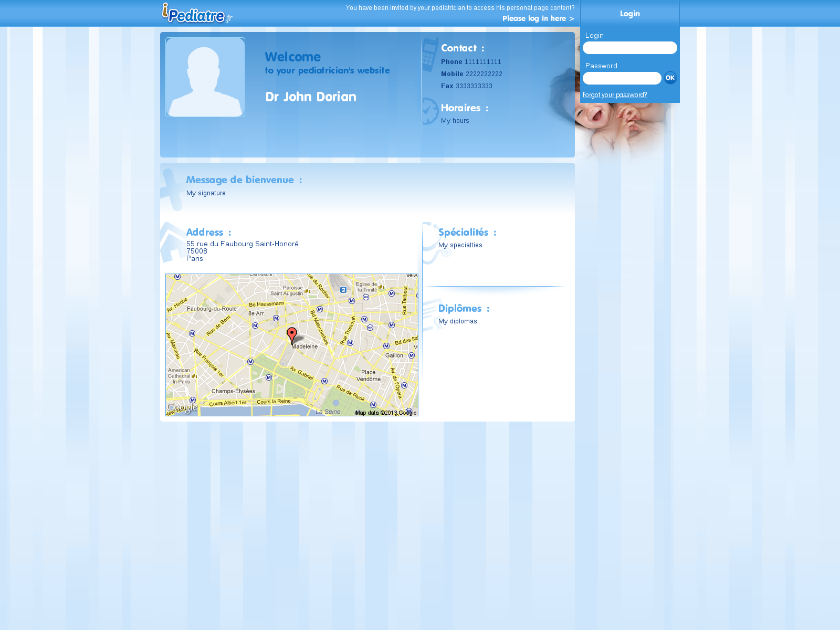Viewport: 840px width, 630px height.
Task: Click the iPediatre.fr logo
Action: (197, 14)
